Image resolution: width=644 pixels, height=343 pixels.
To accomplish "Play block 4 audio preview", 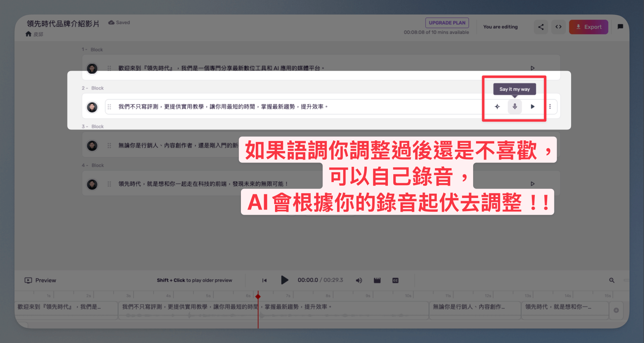I will click(532, 184).
